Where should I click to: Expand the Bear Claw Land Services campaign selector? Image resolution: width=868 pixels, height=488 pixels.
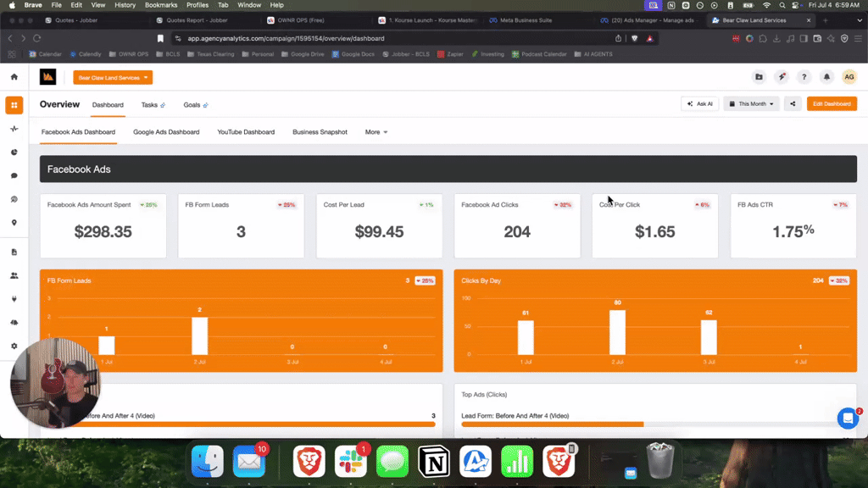pyautogui.click(x=113, y=77)
